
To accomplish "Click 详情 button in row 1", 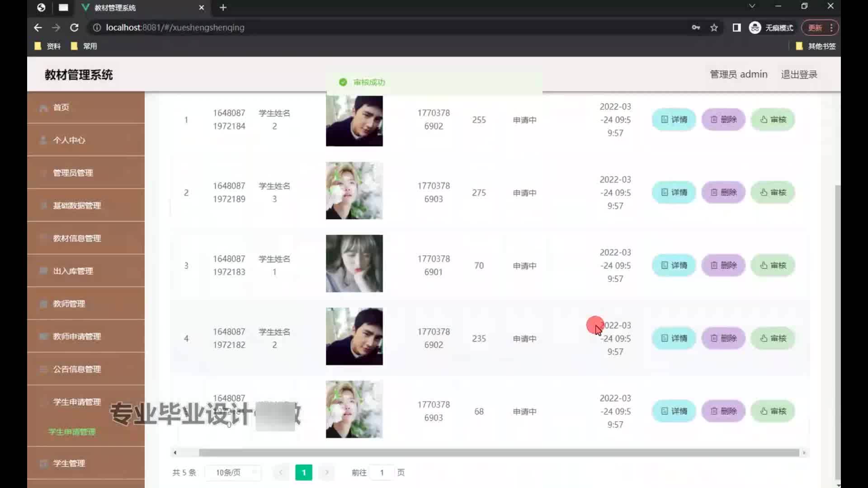I will 674,120.
